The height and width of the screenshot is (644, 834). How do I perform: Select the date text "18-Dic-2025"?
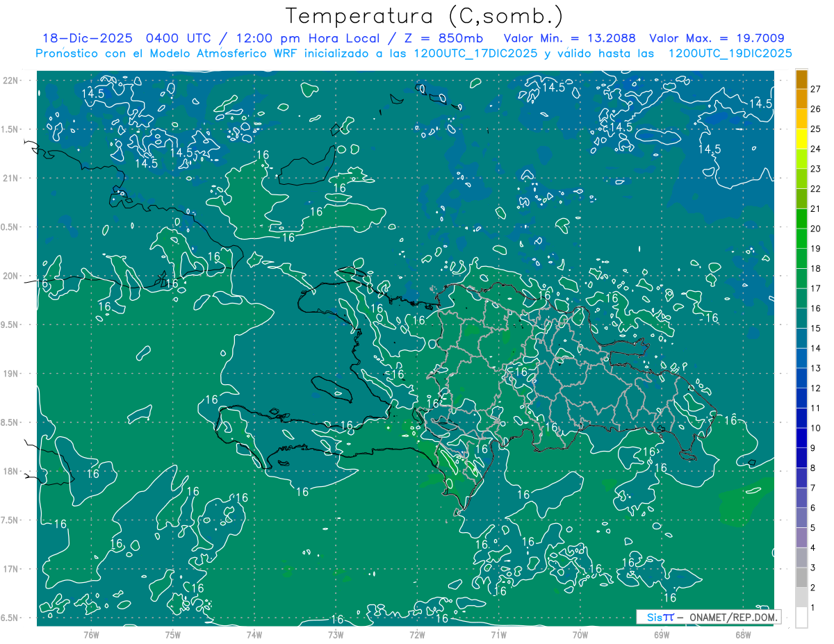coord(87,38)
